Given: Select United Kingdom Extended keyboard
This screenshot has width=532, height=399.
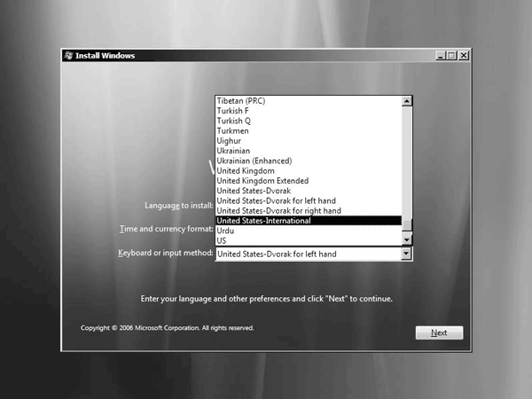Looking at the screenshot, I should coord(309,181).
